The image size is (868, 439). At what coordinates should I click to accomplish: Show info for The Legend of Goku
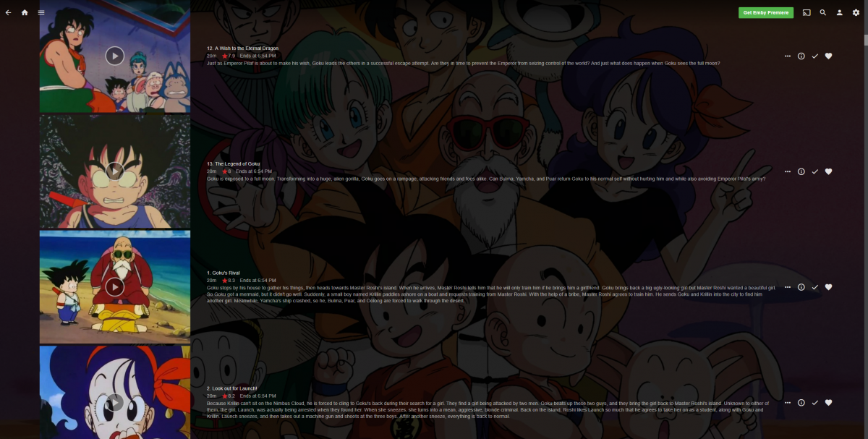pyautogui.click(x=801, y=171)
